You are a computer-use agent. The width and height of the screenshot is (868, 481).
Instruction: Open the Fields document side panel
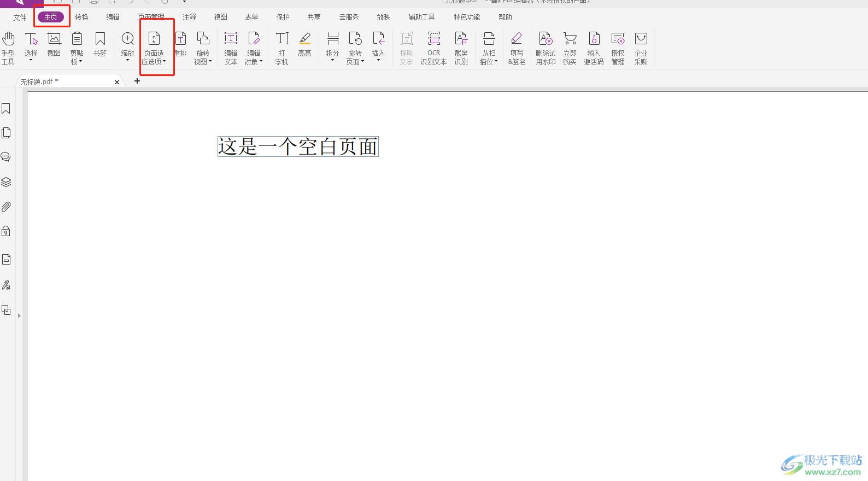click(x=6, y=259)
